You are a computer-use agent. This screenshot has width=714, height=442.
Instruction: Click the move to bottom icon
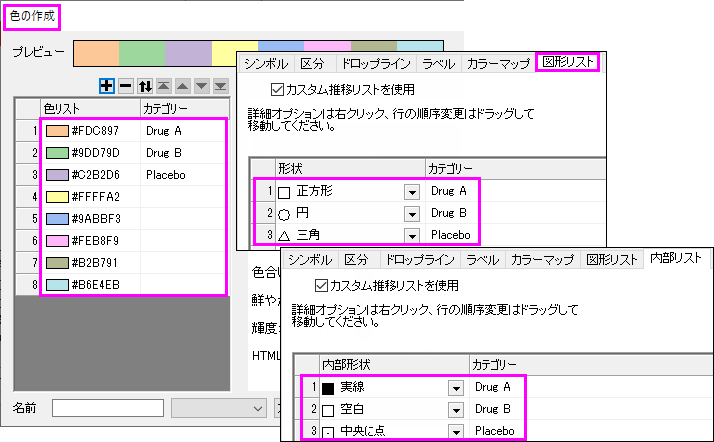point(221,86)
